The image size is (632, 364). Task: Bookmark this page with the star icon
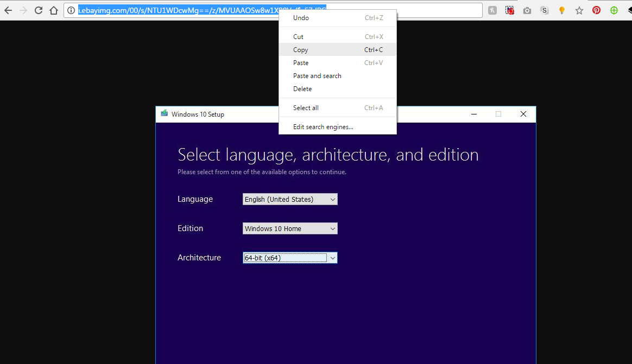tap(579, 10)
